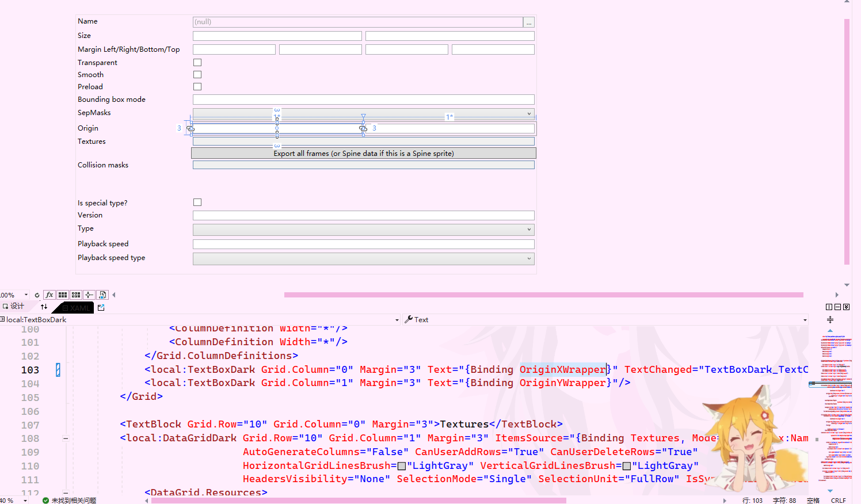This screenshot has width=861, height=504.
Task: Toggle the effects (fx) designer button
Action: [49, 295]
